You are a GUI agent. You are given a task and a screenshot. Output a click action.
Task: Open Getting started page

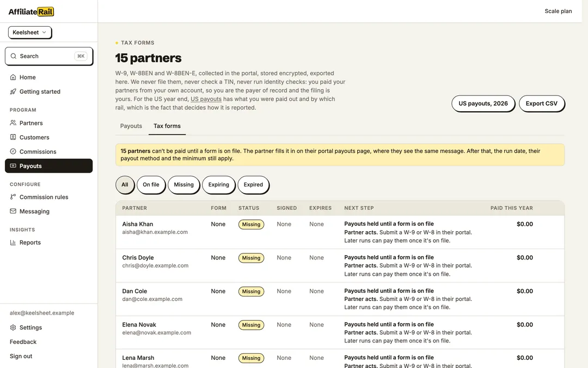[49, 91]
